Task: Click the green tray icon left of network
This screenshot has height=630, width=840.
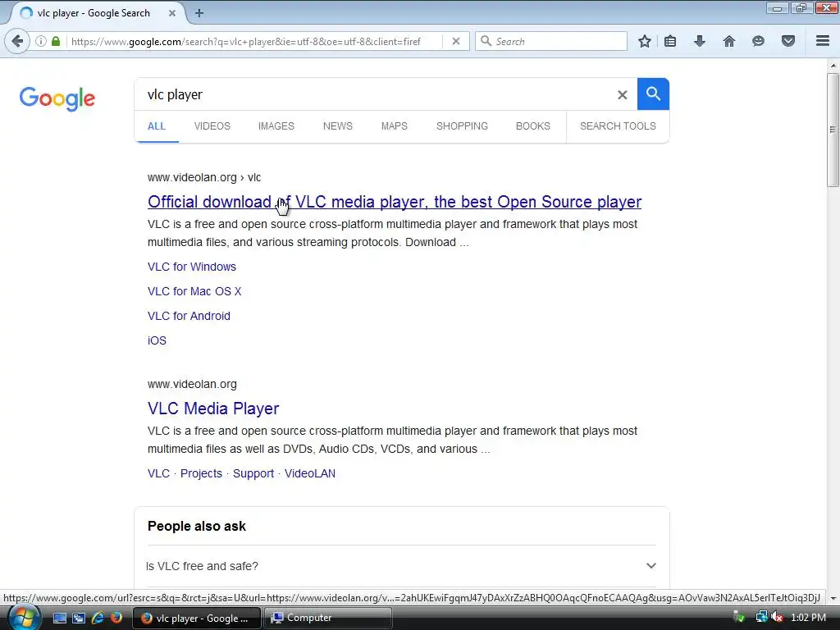Action: [x=739, y=617]
